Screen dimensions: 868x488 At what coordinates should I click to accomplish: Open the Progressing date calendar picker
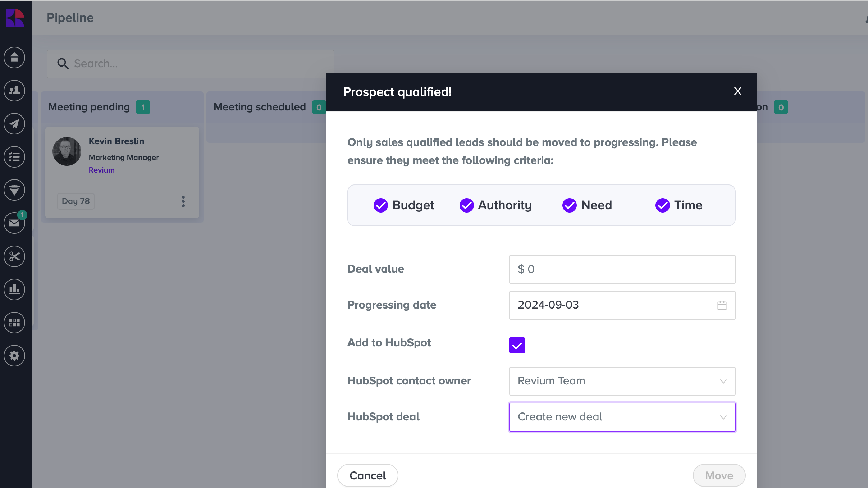click(722, 305)
